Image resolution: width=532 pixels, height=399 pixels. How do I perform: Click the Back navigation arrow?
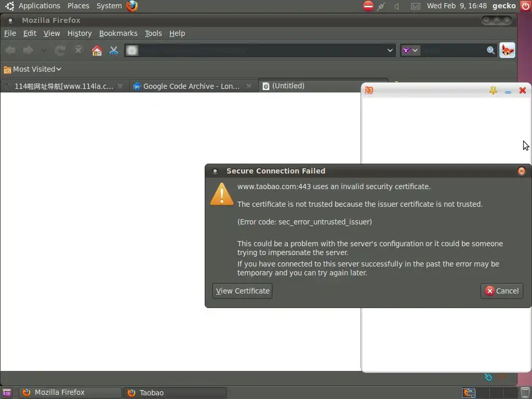click(10, 50)
